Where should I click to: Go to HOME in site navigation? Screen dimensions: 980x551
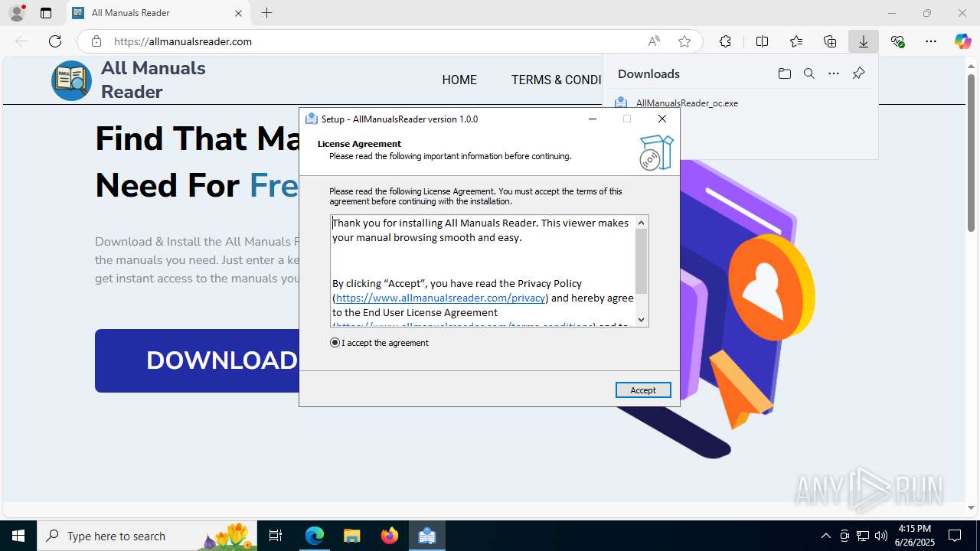click(459, 80)
